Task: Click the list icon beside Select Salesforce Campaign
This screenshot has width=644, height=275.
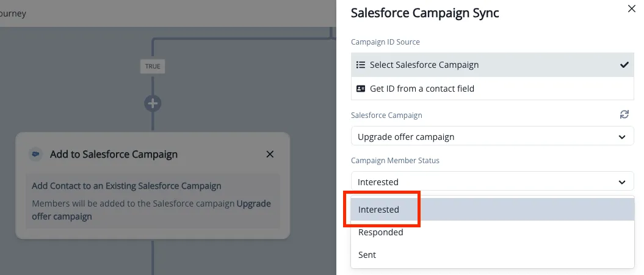Action: tap(360, 65)
